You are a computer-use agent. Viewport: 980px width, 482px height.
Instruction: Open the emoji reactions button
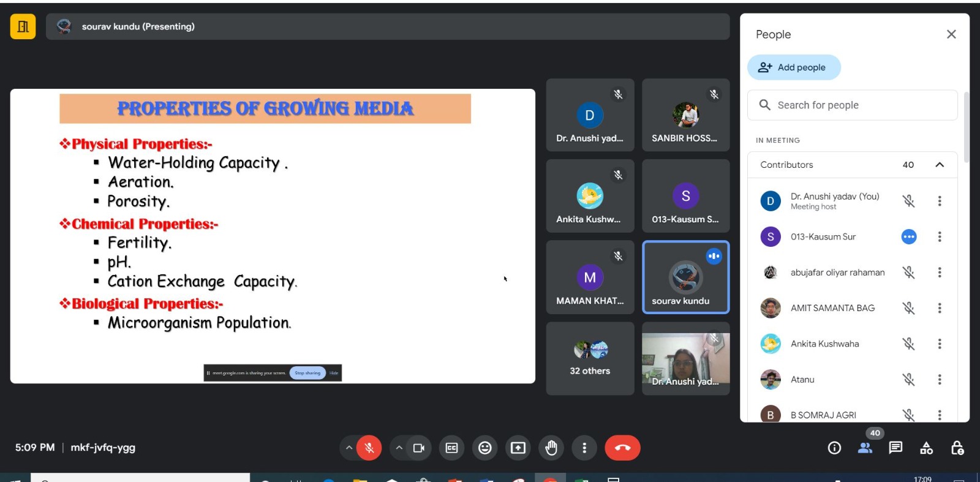tap(485, 448)
